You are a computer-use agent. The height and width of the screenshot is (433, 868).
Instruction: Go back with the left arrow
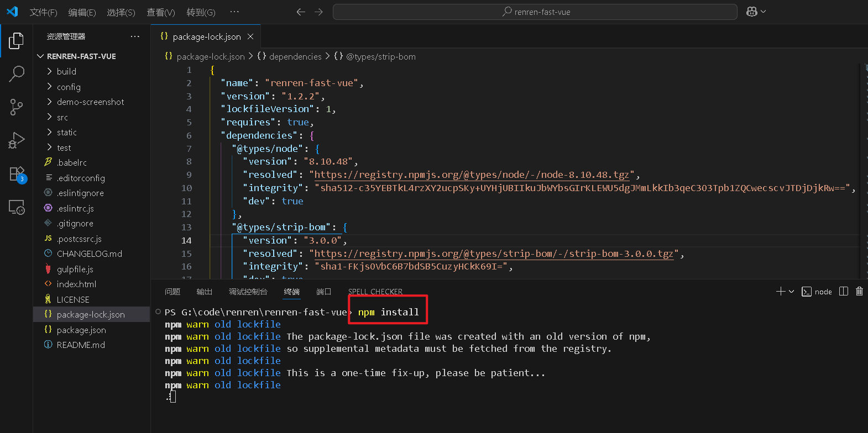pyautogui.click(x=301, y=12)
